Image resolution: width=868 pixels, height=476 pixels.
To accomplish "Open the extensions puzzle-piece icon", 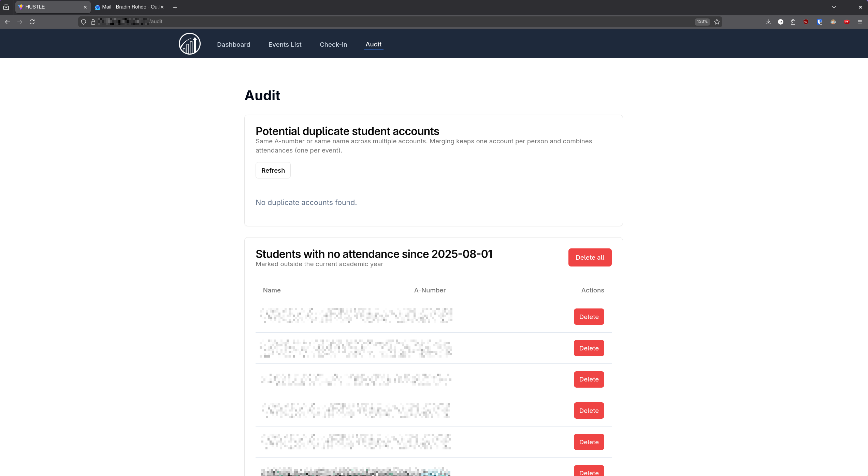I will tap(793, 22).
